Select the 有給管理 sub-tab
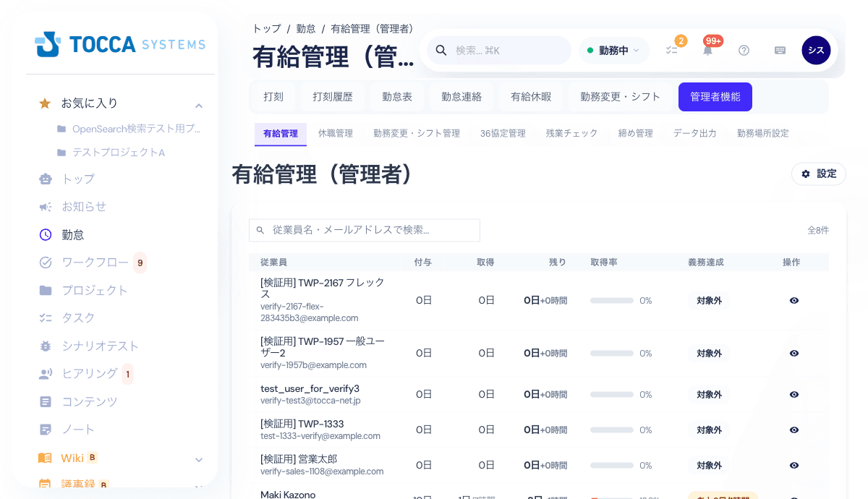This screenshot has width=868, height=499. tap(281, 134)
